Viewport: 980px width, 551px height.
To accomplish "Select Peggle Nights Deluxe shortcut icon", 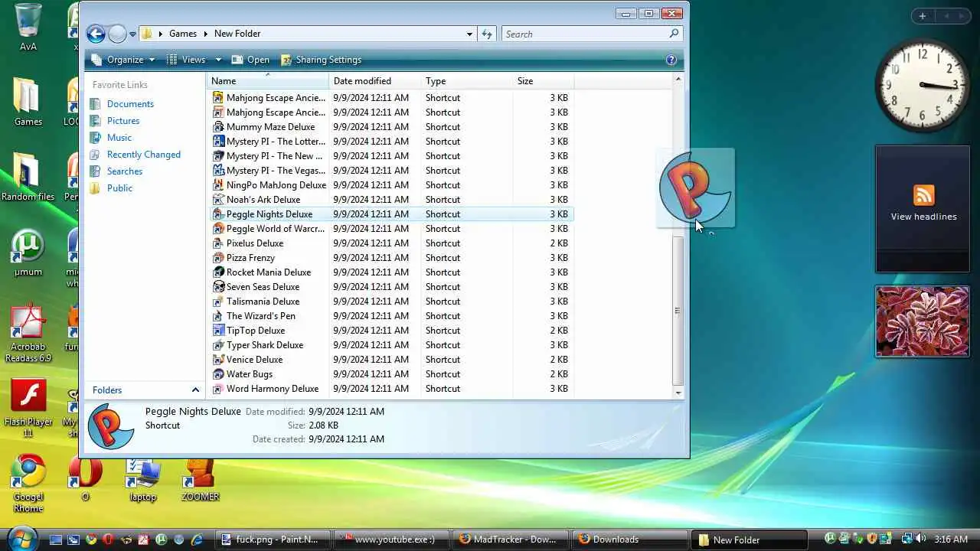I will coord(218,214).
